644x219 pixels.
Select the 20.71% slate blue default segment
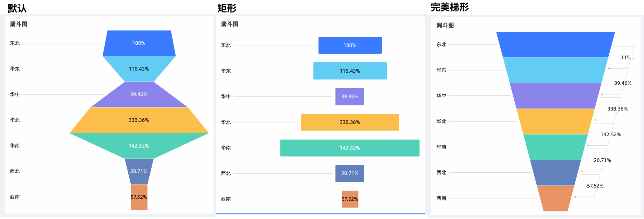click(x=139, y=171)
